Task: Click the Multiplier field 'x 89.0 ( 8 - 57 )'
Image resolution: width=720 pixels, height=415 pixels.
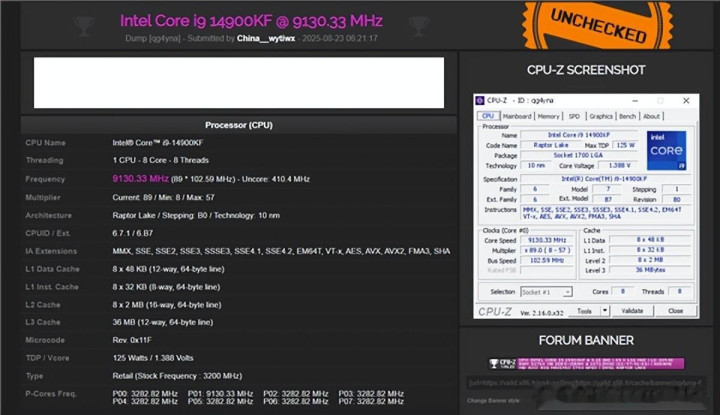Action: [x=547, y=250]
